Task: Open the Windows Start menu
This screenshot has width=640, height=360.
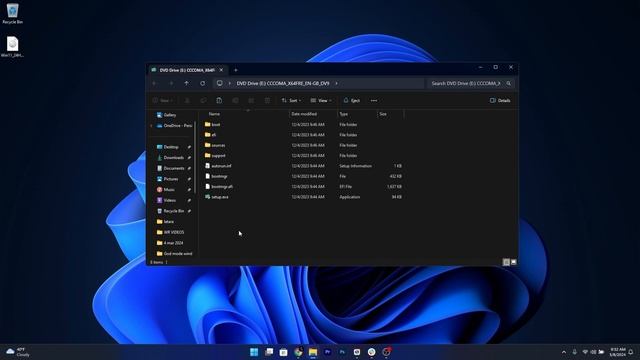Action: point(254,352)
